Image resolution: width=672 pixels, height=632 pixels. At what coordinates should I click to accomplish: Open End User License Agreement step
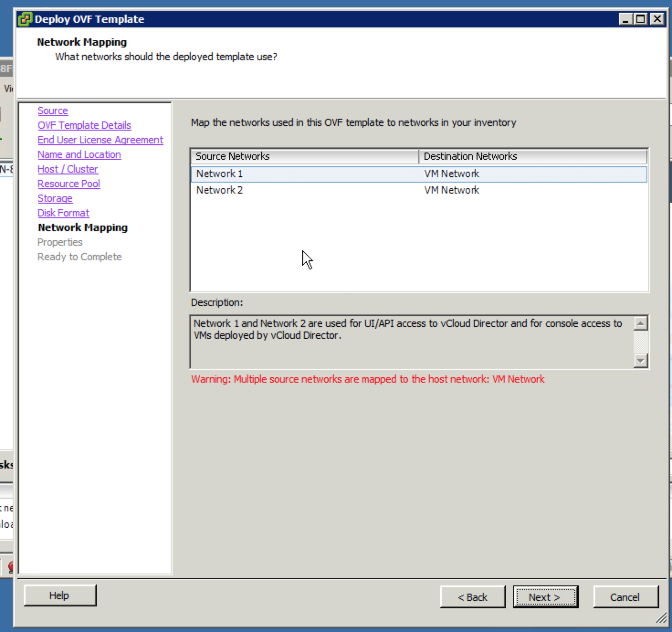(100, 140)
